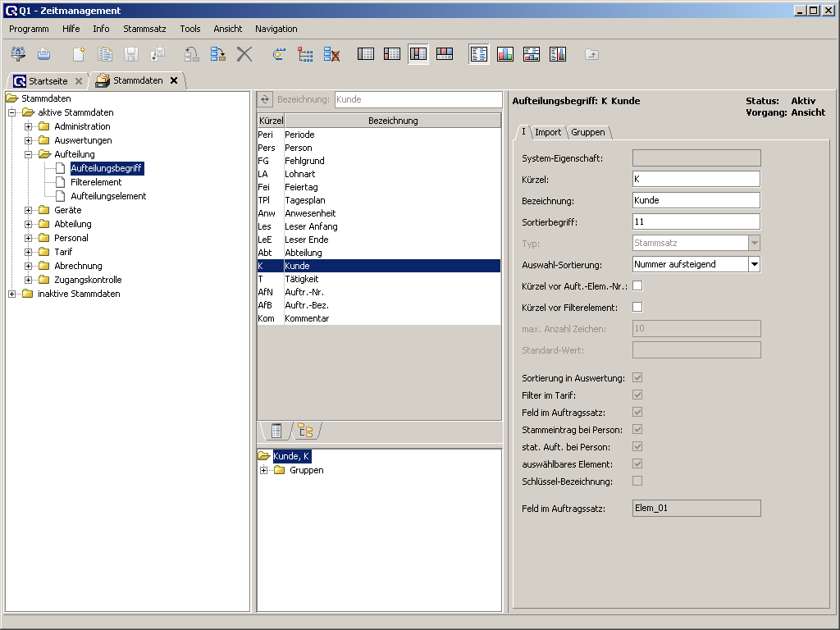This screenshot has height=630, width=840.
Task: Click the print toolbar icon
Action: [43, 54]
